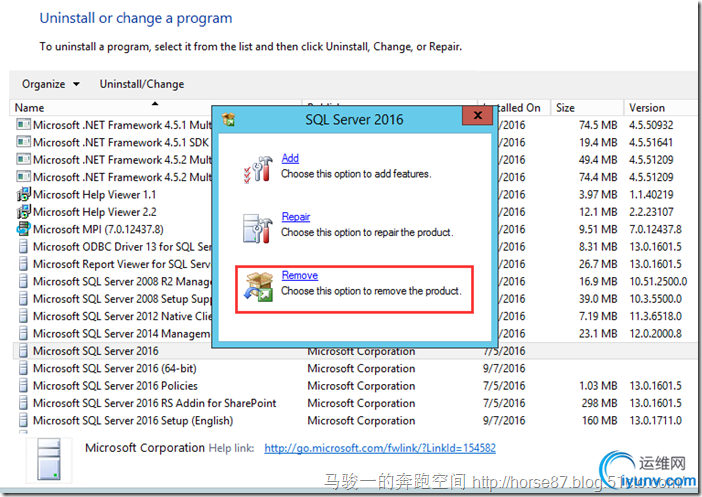Click the 19.4 MB size cell
Viewport: 702px width, 497px height.
pos(598,142)
